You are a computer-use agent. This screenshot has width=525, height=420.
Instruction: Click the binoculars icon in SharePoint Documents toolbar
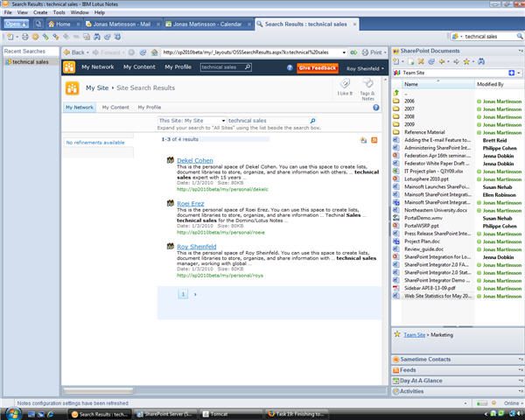click(x=481, y=61)
